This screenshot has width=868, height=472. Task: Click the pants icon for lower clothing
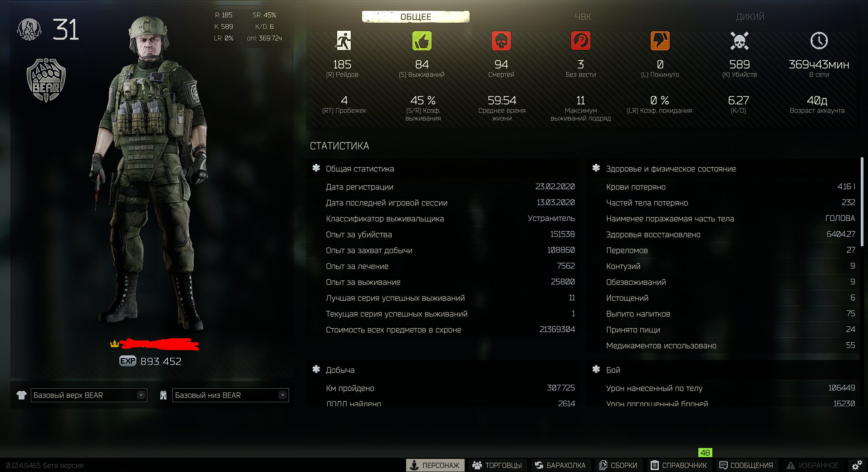coord(163,395)
